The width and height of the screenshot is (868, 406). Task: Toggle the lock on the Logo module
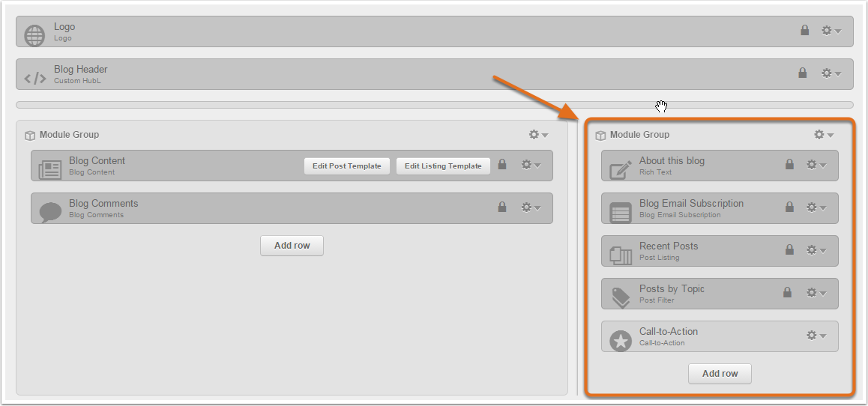(x=805, y=31)
